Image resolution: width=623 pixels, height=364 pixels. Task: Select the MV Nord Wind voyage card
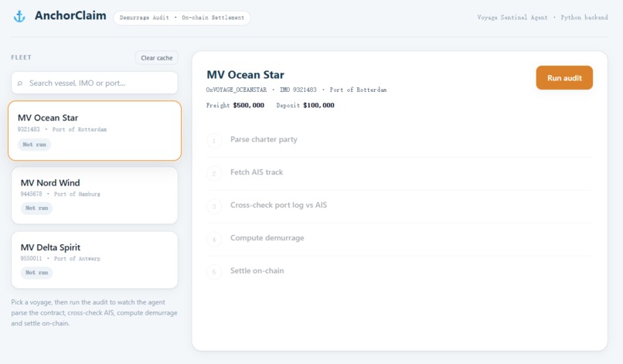coord(94,196)
